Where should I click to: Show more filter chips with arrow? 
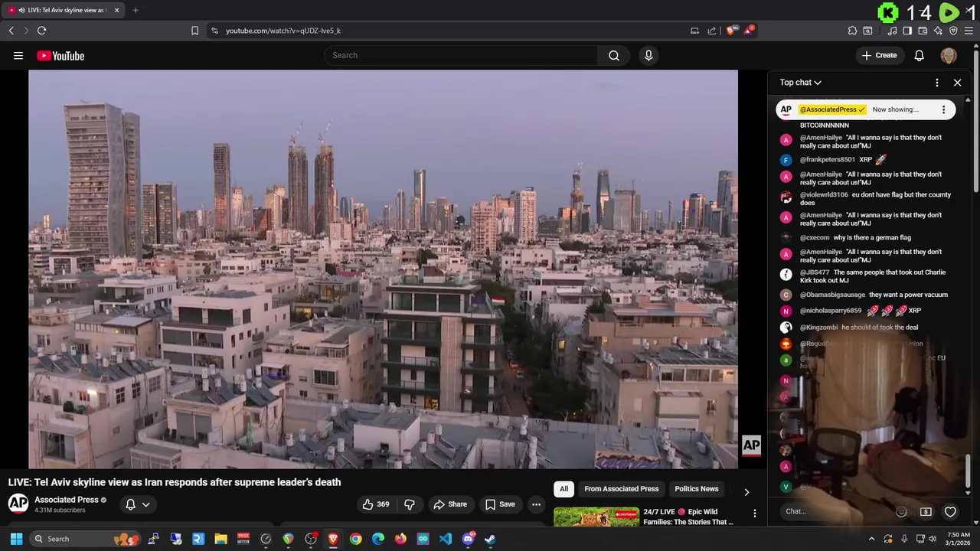(x=746, y=491)
